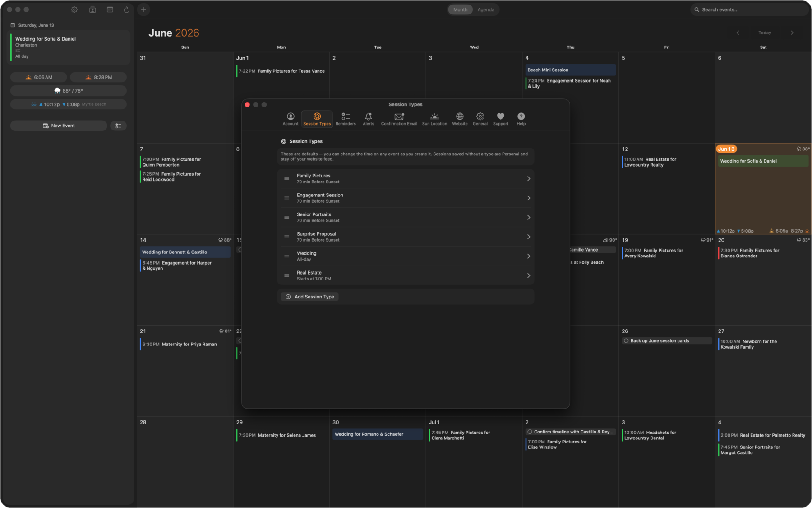Open Family Pictures for Tessa Vance event
Viewport: 812px width, 508px height.
pos(281,71)
